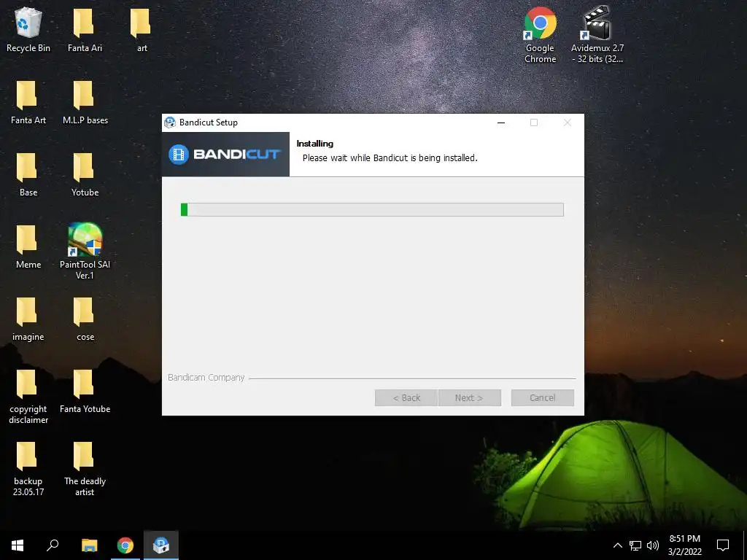Select The deadly artist folder
This screenshot has height=560, width=747.
[85, 469]
